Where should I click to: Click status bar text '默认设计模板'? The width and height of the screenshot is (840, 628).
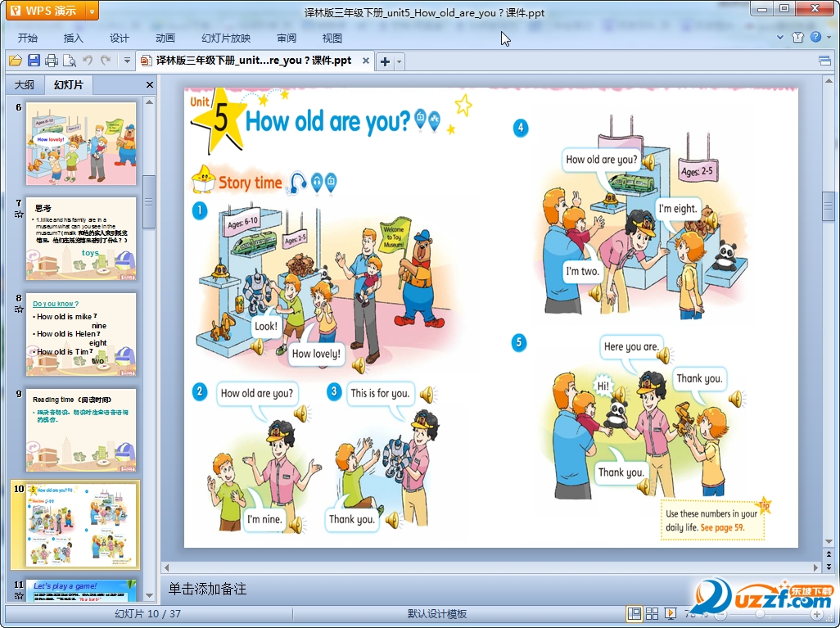pos(437,613)
